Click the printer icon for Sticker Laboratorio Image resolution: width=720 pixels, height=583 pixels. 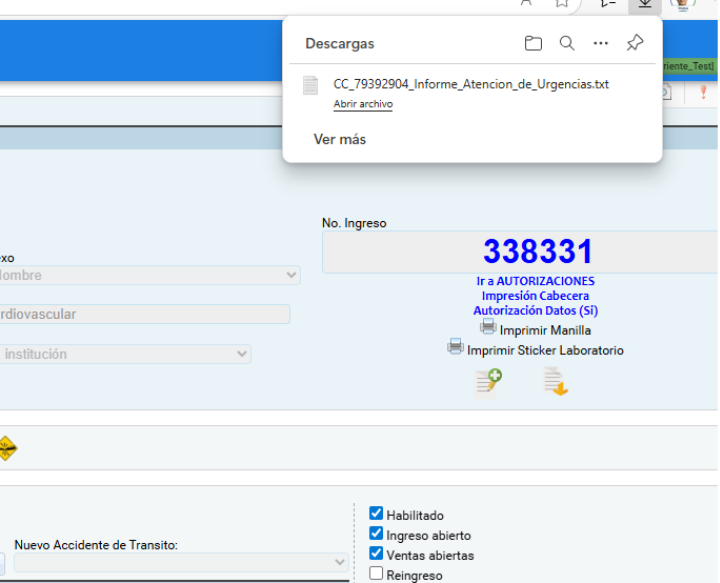click(455, 348)
